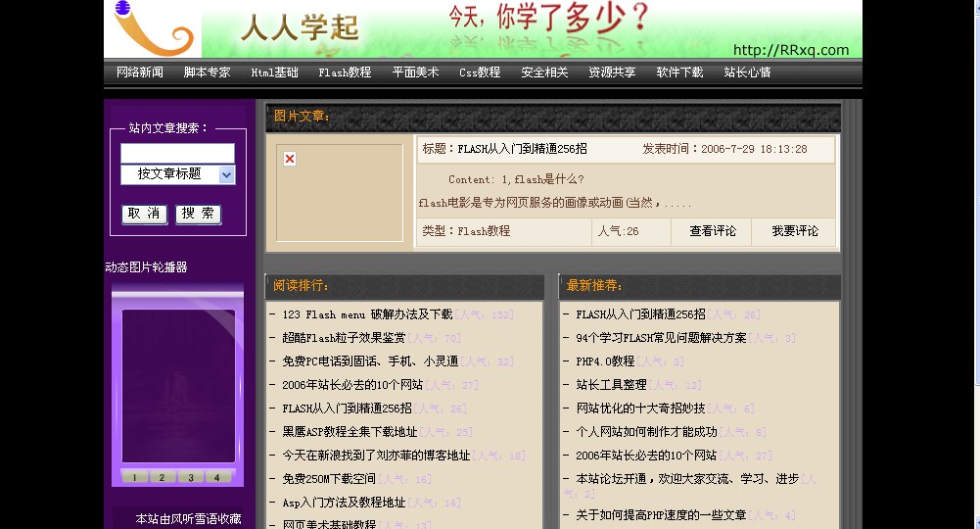
Task: Show slide 3 in image carousel
Action: pyautogui.click(x=190, y=477)
